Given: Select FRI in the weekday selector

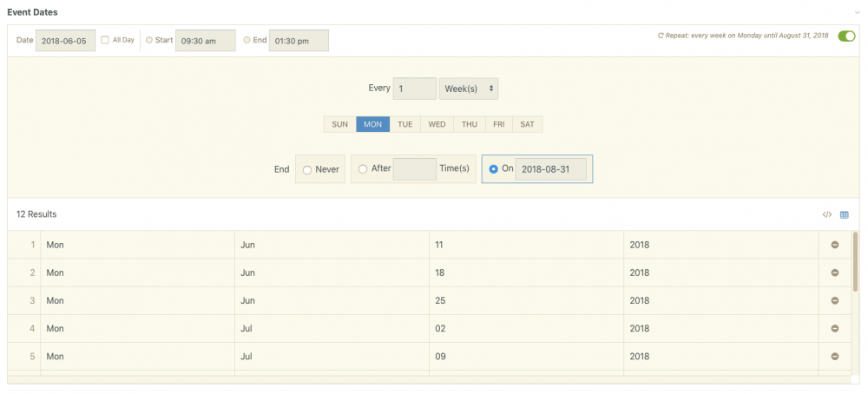Looking at the screenshot, I should pos(499,124).
